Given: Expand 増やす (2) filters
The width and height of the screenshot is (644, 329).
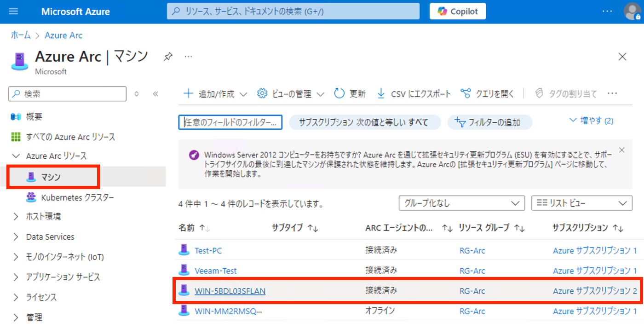Looking at the screenshot, I should pos(591,121).
